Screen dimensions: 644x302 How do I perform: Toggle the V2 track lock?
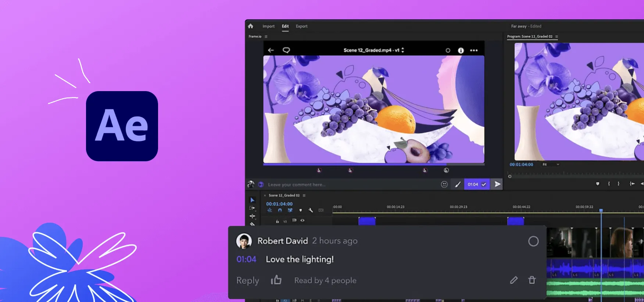click(278, 221)
